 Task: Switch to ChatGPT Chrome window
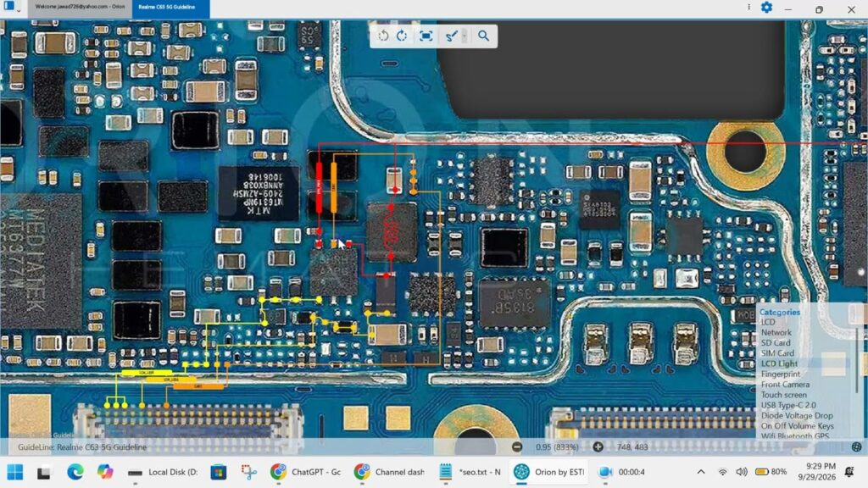click(305, 472)
